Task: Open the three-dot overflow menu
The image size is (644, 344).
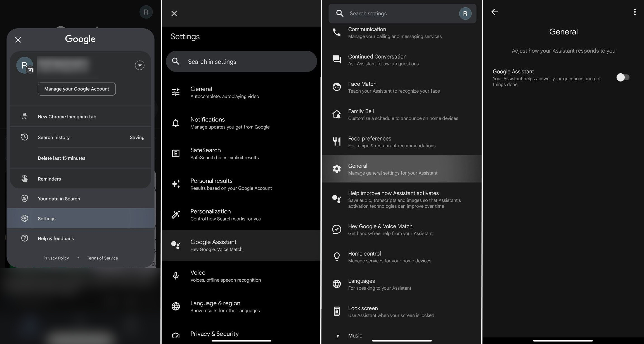Action: pyautogui.click(x=635, y=12)
